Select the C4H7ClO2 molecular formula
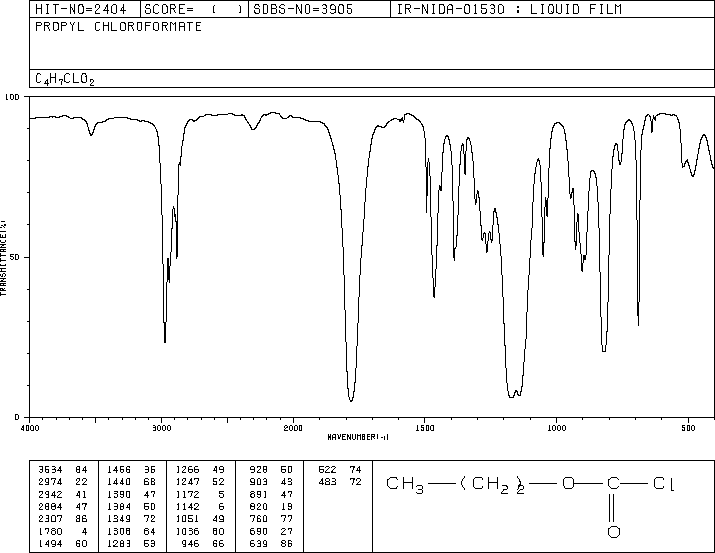The width and height of the screenshot is (715, 553). click(x=65, y=79)
